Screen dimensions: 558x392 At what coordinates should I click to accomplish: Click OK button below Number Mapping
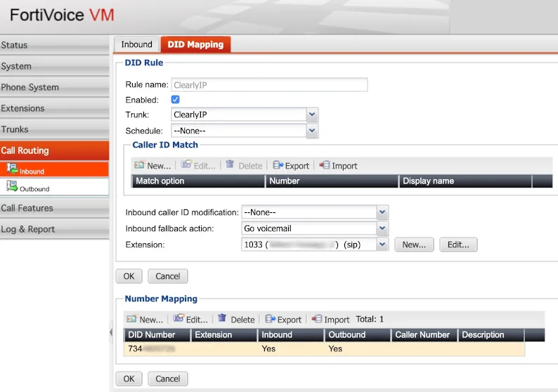tap(129, 379)
